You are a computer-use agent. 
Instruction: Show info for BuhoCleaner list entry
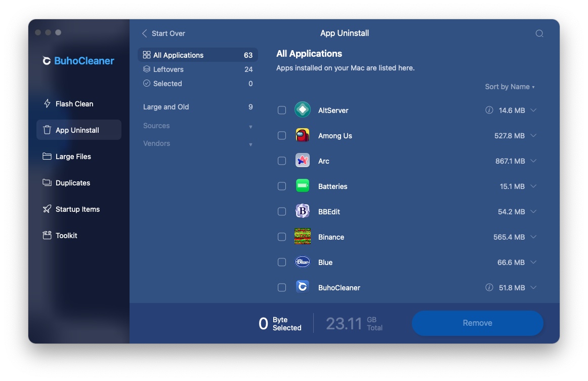tap(489, 287)
